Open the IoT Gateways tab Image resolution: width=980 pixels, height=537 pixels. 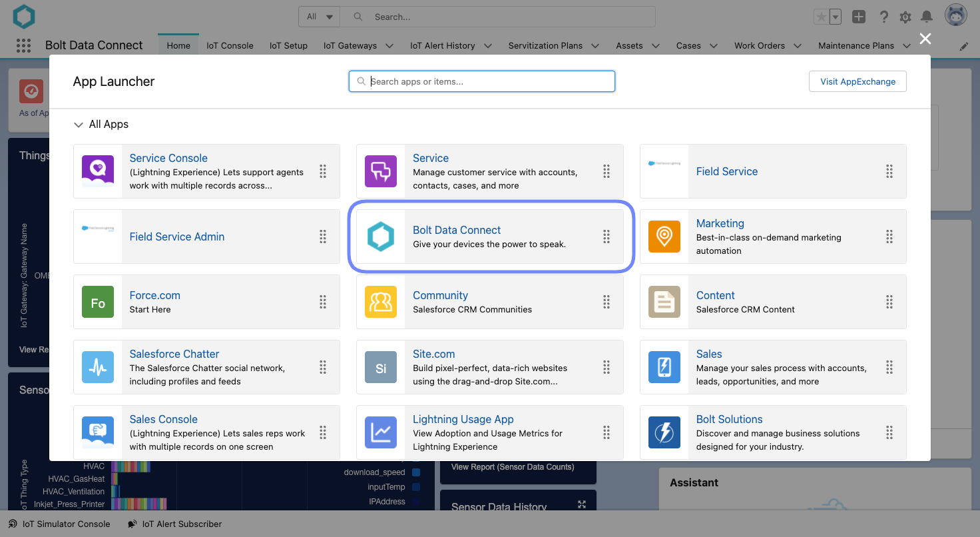click(x=350, y=45)
